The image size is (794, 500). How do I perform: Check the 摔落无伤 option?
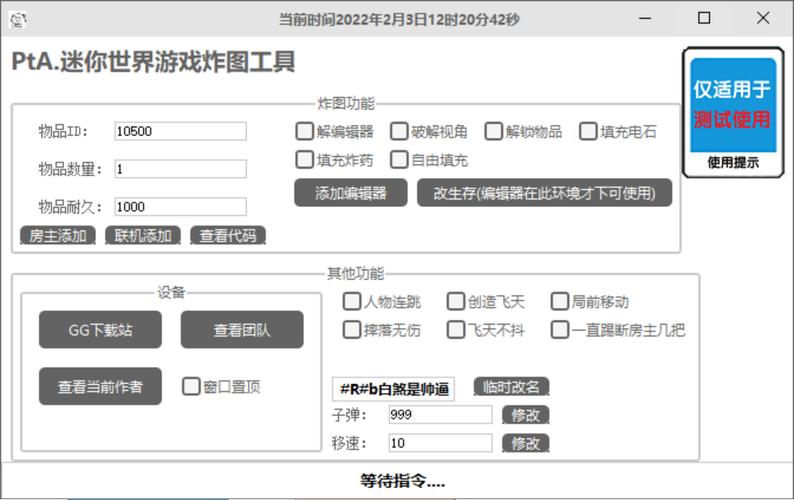pos(352,330)
